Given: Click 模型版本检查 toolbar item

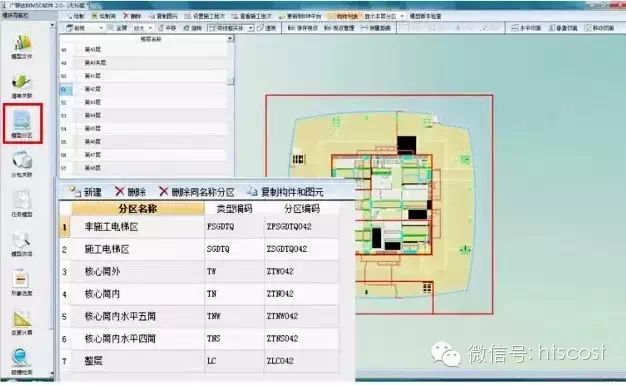Looking at the screenshot, I should [x=426, y=16].
